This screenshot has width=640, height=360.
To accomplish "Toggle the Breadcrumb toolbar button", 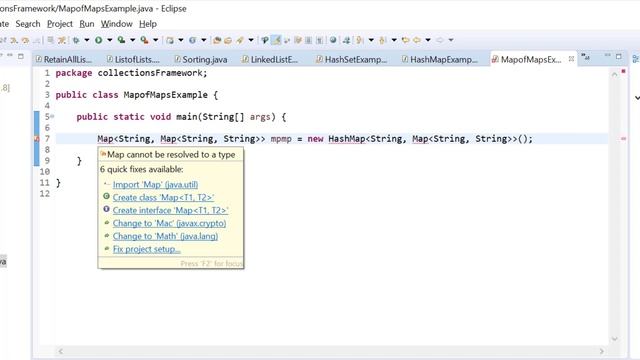I will 265,40.
